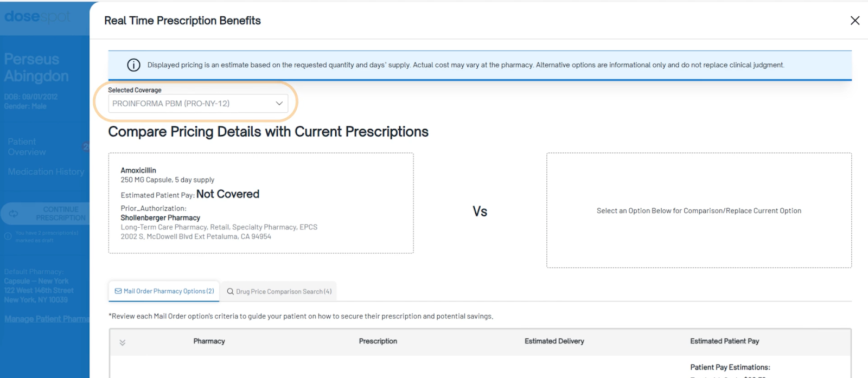Click the notification badge next to Patient Overview
The image size is (868, 378).
86,146
